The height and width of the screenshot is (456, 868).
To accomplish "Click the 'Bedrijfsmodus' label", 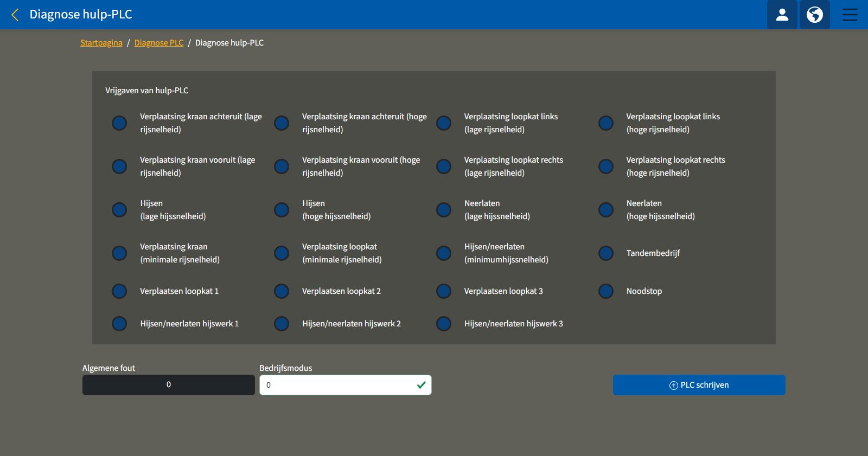I will coord(286,368).
